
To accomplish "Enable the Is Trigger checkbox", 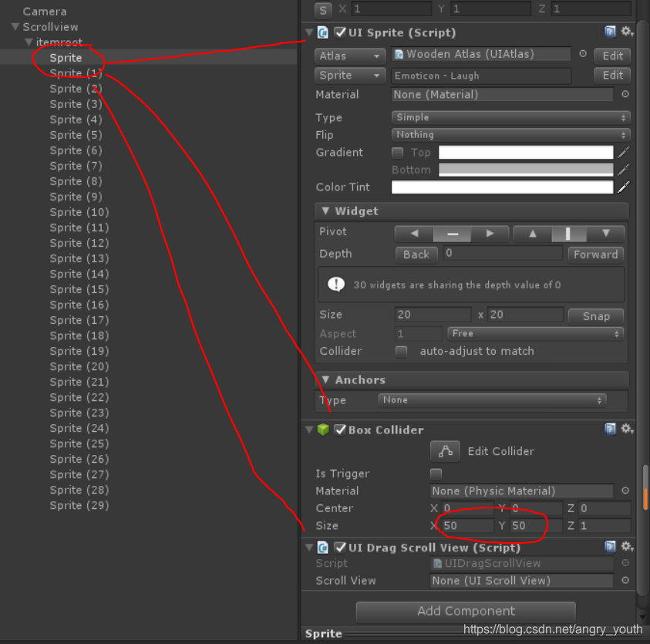I will click(436, 474).
